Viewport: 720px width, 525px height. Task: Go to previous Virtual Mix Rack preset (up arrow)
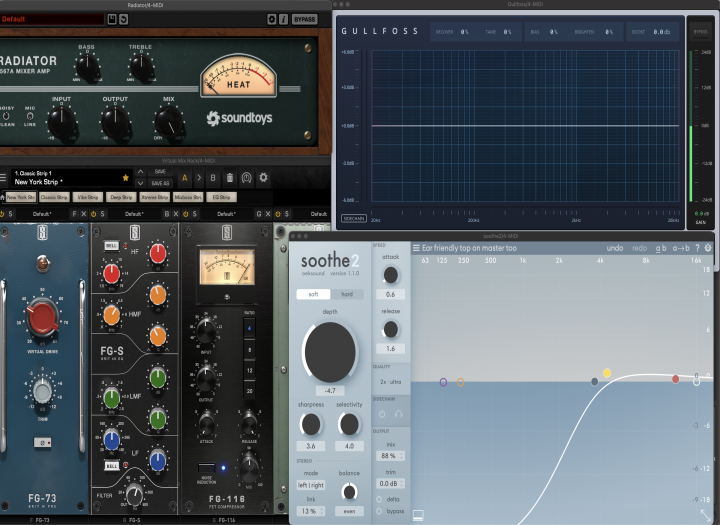(x=141, y=172)
